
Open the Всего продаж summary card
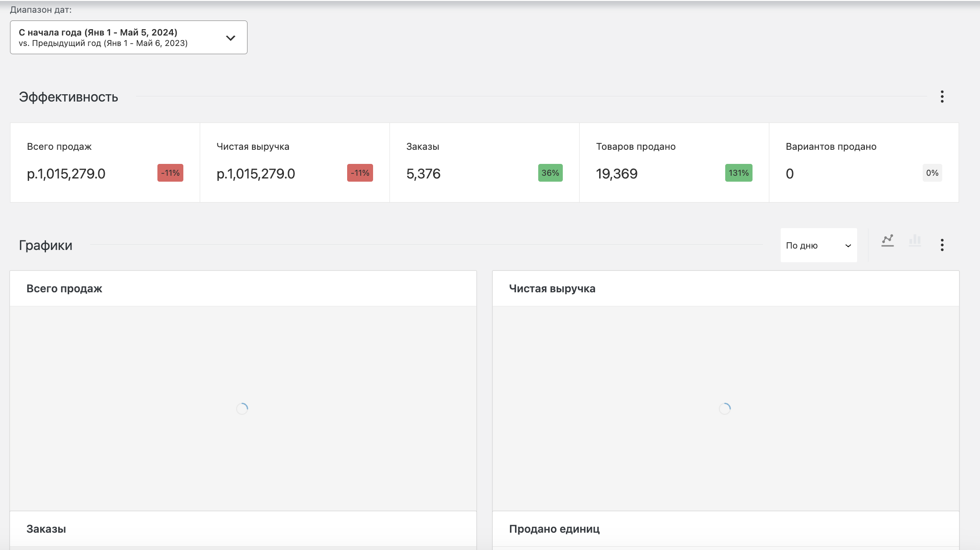tap(91, 162)
